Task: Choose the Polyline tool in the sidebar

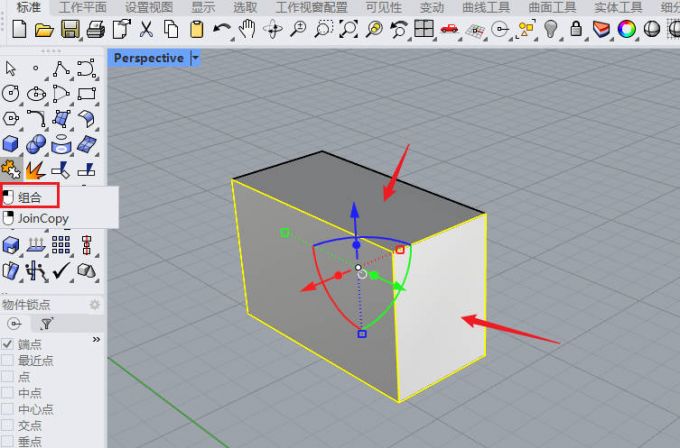Action: pyautogui.click(x=61, y=69)
